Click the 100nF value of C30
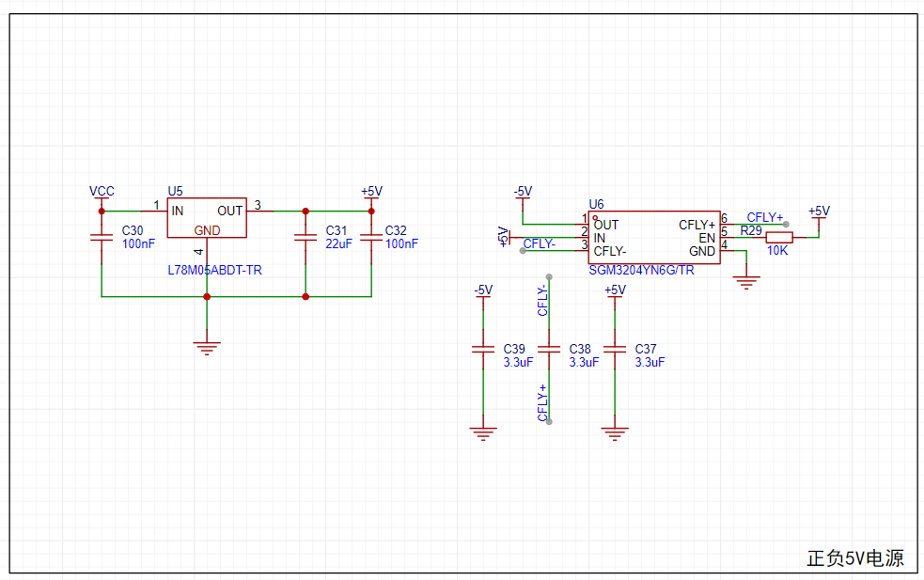Image resolution: width=924 pixels, height=580 pixels. tap(138, 243)
